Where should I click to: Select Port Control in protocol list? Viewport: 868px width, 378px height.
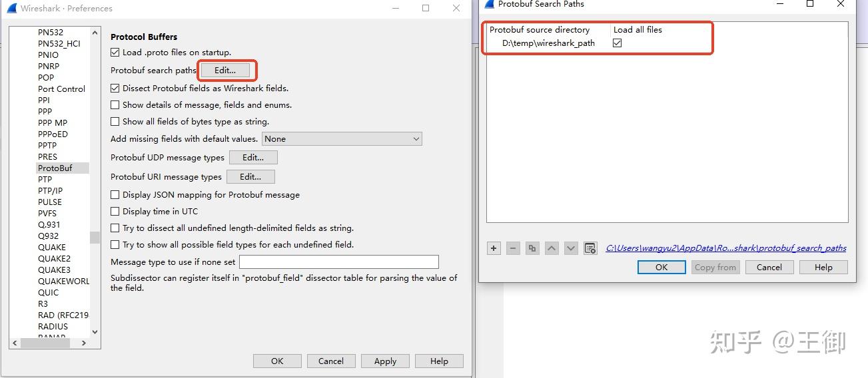[x=62, y=89]
